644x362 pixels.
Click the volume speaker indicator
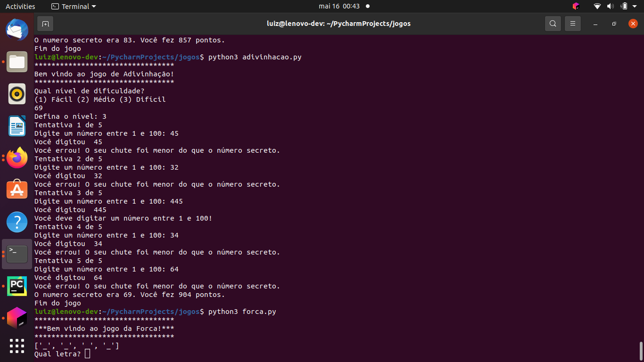coord(611,6)
